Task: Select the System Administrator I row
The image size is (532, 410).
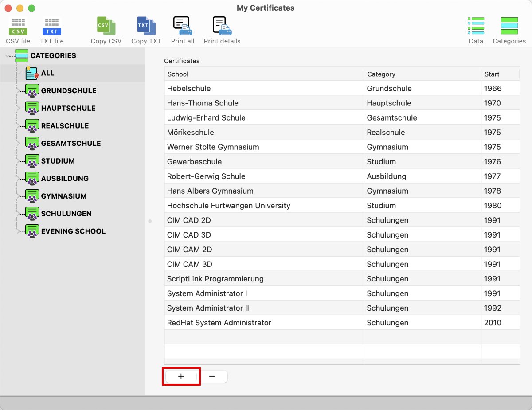Action: click(x=342, y=293)
